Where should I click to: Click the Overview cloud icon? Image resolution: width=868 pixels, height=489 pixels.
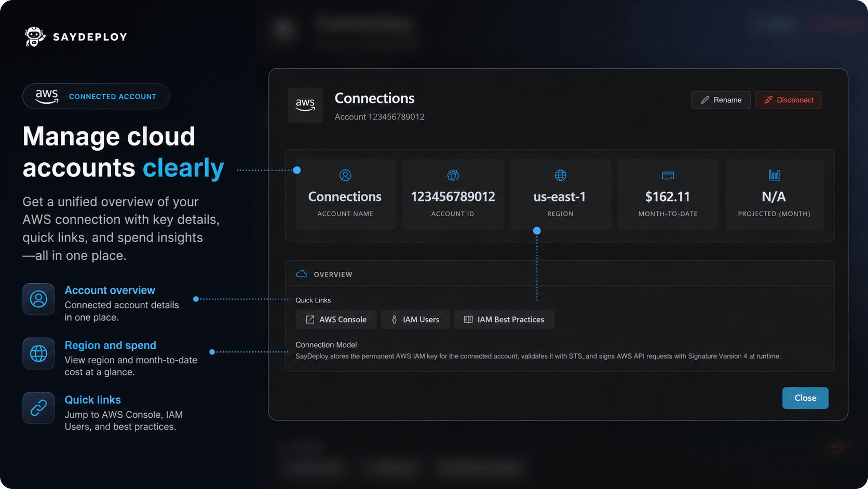point(301,274)
